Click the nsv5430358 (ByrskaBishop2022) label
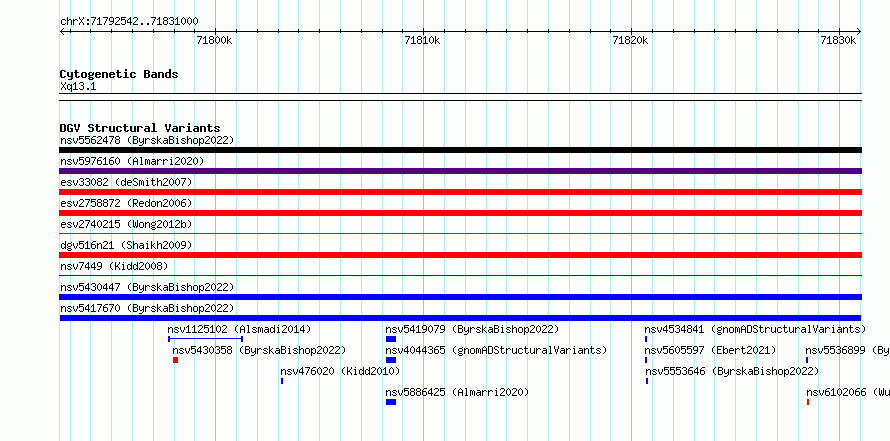 pos(259,350)
